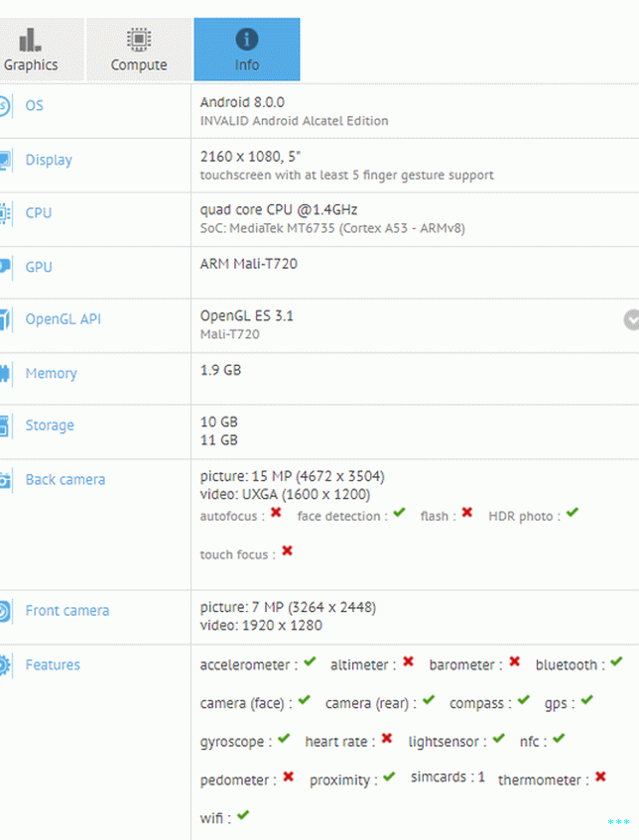Select the MediaTek MT6735 SoC line
Image resolution: width=639 pixels, height=840 pixels.
(x=332, y=228)
